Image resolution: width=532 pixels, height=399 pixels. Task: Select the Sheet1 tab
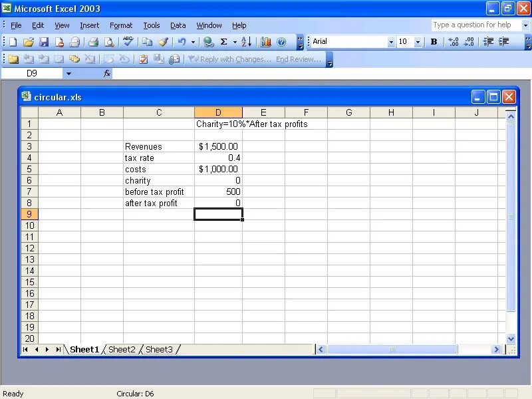[x=84, y=350]
